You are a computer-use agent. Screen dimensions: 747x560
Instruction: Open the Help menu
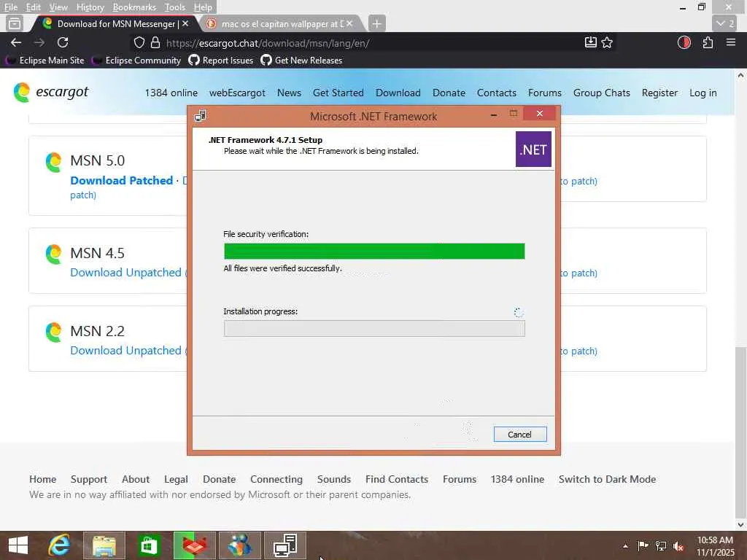click(203, 7)
